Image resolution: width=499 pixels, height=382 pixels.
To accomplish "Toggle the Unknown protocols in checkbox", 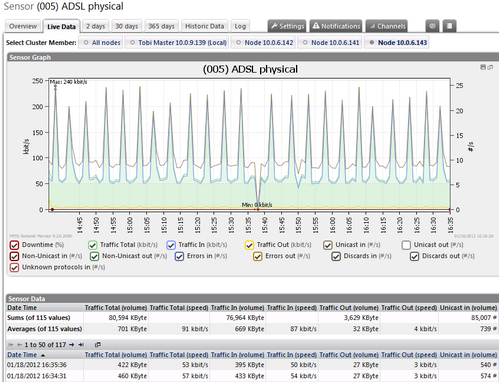I will point(14,268).
